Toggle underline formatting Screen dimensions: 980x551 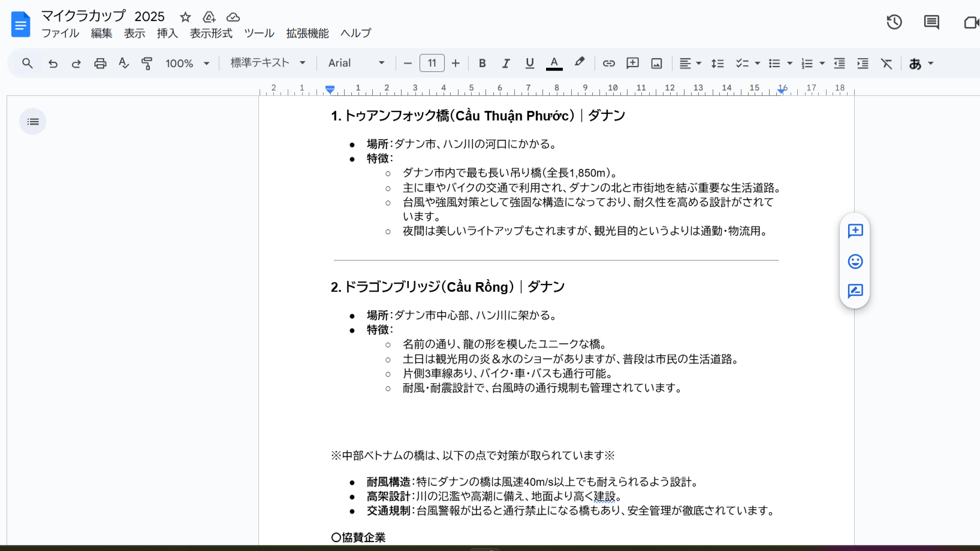click(530, 63)
